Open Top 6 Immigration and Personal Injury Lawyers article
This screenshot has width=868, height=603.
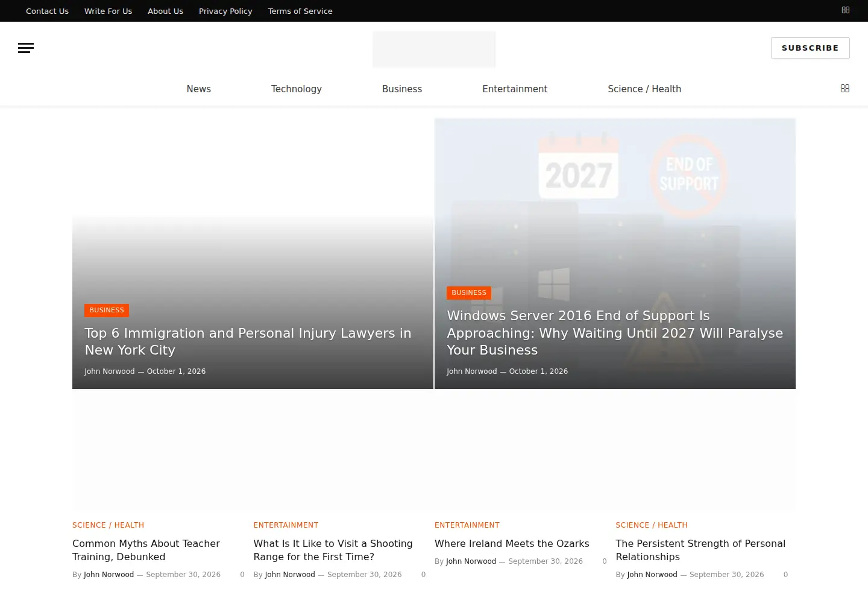(248, 342)
